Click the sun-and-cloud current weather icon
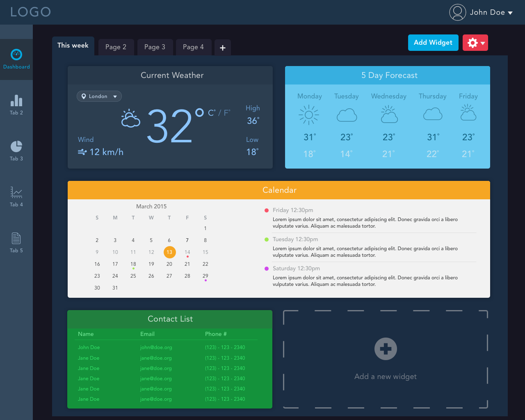Image resolution: width=525 pixels, height=420 pixels. tap(131, 119)
